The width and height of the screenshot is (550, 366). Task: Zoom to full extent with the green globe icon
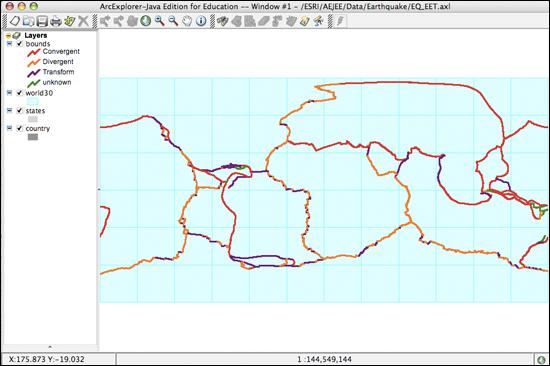click(x=146, y=21)
